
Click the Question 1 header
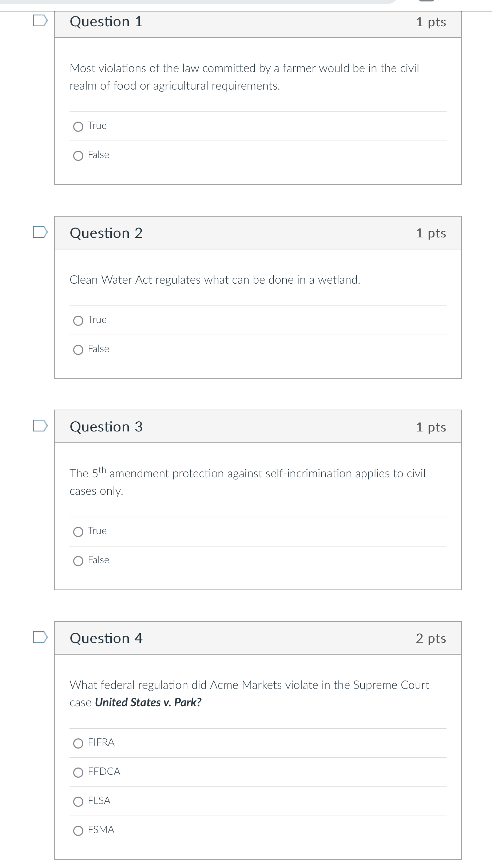(x=106, y=21)
